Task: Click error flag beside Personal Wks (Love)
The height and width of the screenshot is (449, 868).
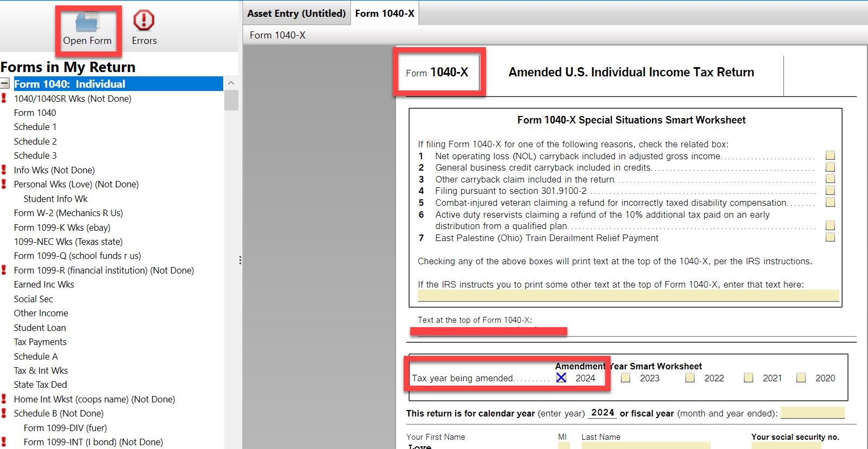Action: point(4,184)
